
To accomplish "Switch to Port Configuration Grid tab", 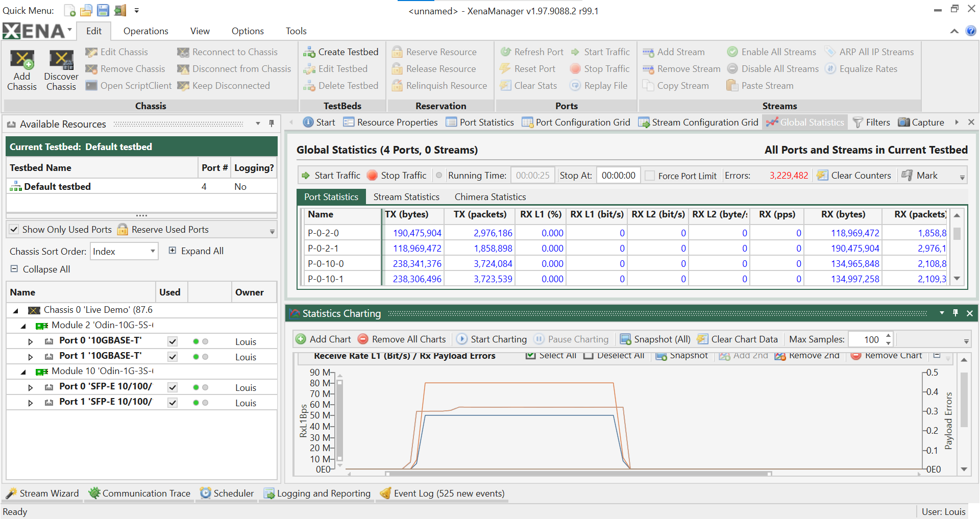I will point(576,122).
